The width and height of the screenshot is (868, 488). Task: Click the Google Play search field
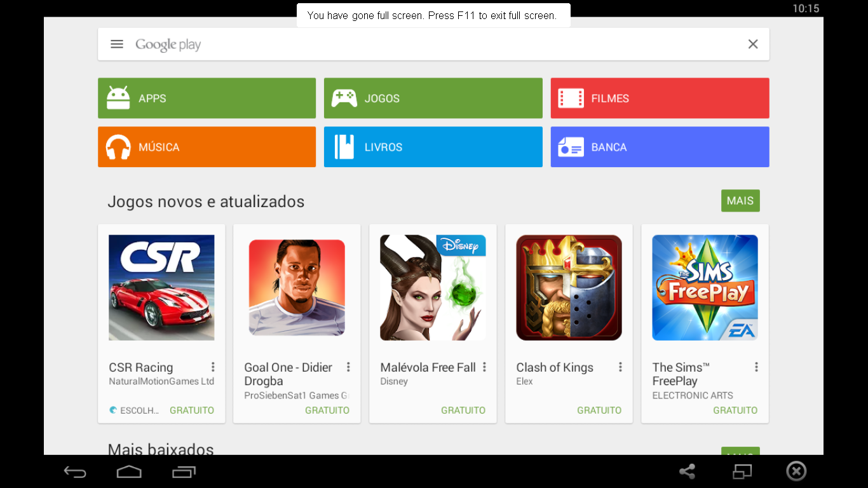pos(433,44)
